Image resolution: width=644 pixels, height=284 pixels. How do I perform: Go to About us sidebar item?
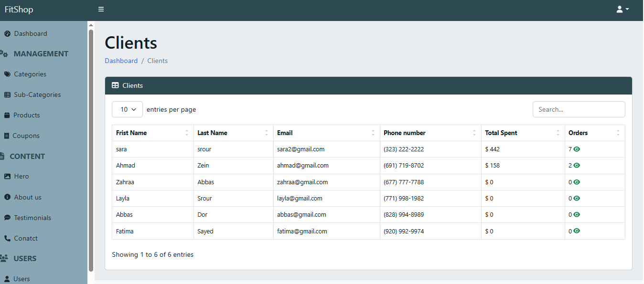[x=28, y=198]
